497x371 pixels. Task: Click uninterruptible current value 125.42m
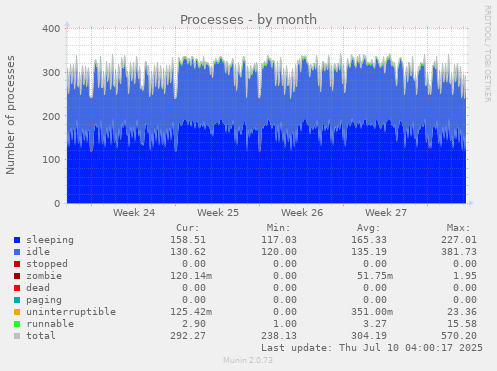pyautogui.click(x=191, y=312)
